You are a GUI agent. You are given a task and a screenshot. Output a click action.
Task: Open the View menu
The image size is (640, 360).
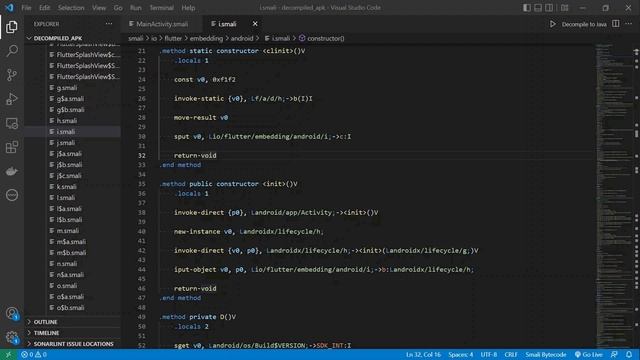pyautogui.click(x=99, y=8)
